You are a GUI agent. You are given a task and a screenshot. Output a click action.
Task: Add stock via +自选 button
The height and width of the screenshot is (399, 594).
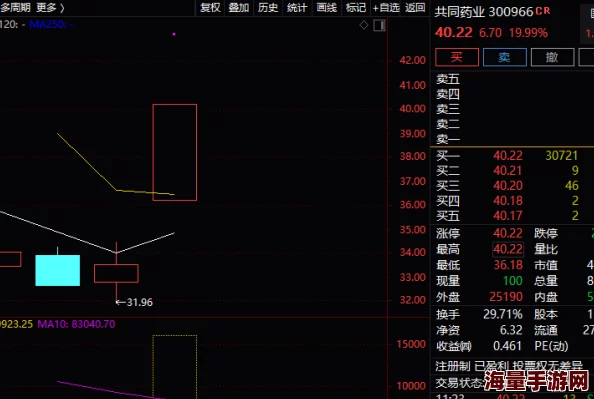(386, 8)
